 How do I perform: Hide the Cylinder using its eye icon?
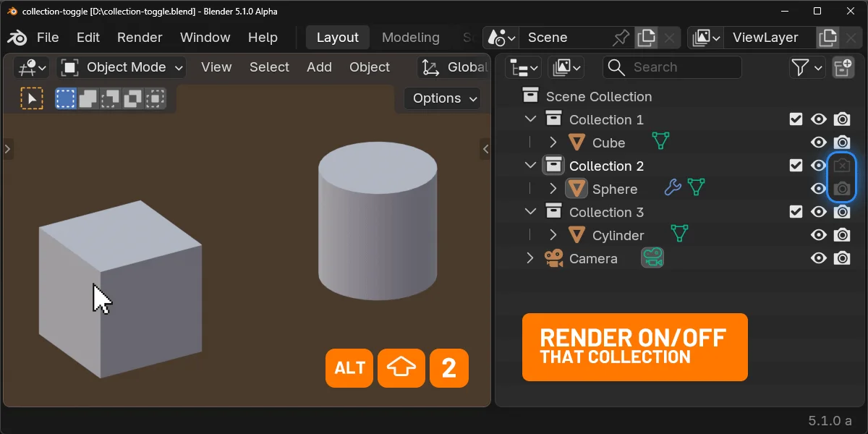(x=819, y=235)
